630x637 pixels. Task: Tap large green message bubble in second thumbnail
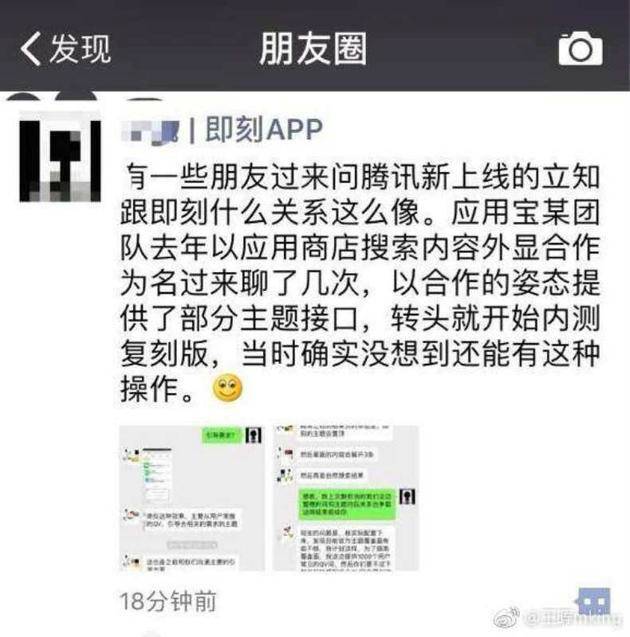click(346, 504)
